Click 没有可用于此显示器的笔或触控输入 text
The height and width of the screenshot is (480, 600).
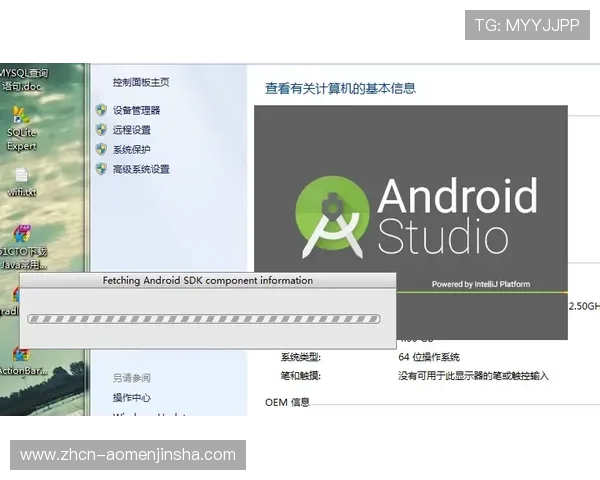(473, 376)
